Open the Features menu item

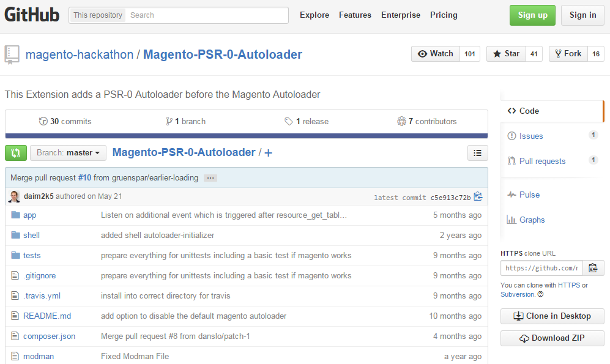(x=355, y=15)
